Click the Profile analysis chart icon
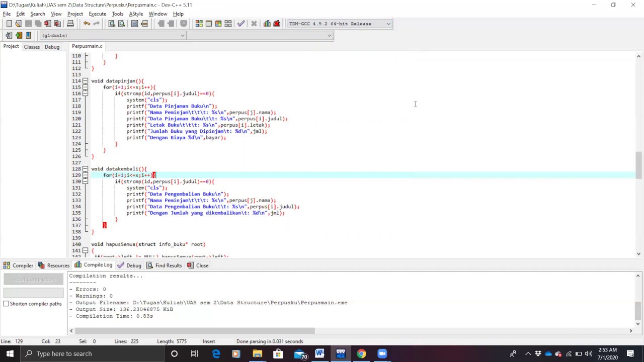This screenshot has height=362, width=644. [267, 24]
